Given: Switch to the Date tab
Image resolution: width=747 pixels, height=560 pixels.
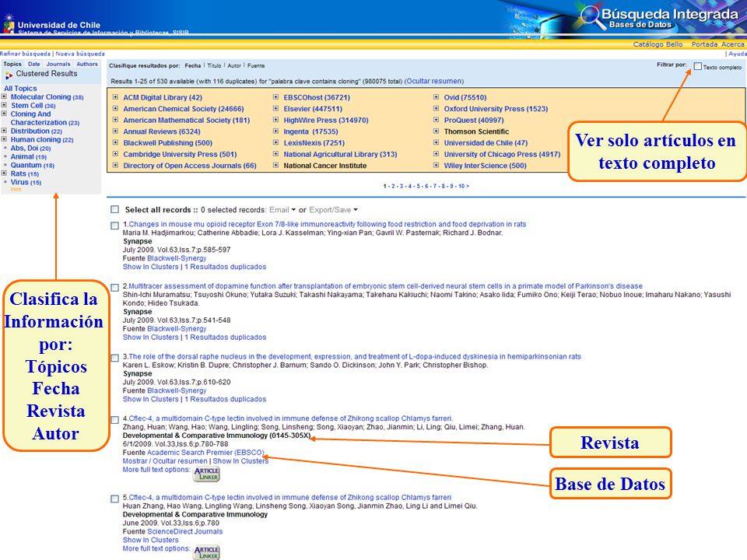Looking at the screenshot, I should pos(33,64).
